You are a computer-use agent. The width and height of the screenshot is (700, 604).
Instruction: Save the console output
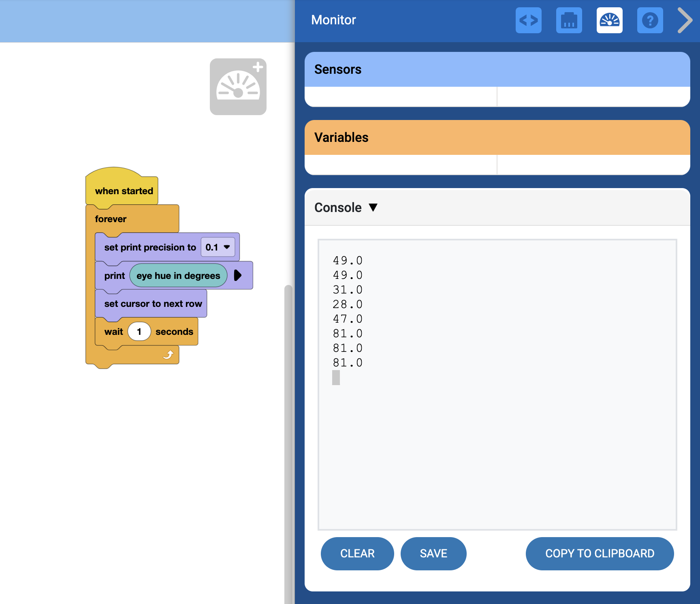(433, 553)
